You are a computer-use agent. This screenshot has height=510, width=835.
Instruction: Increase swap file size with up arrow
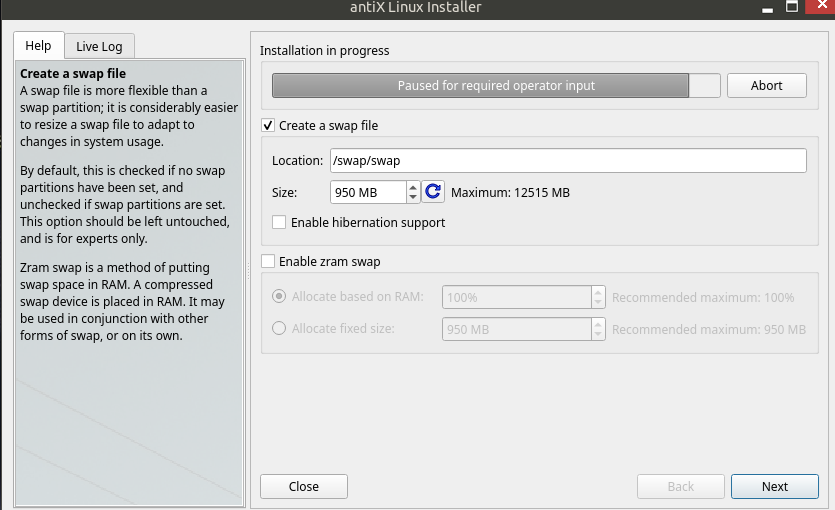413,187
